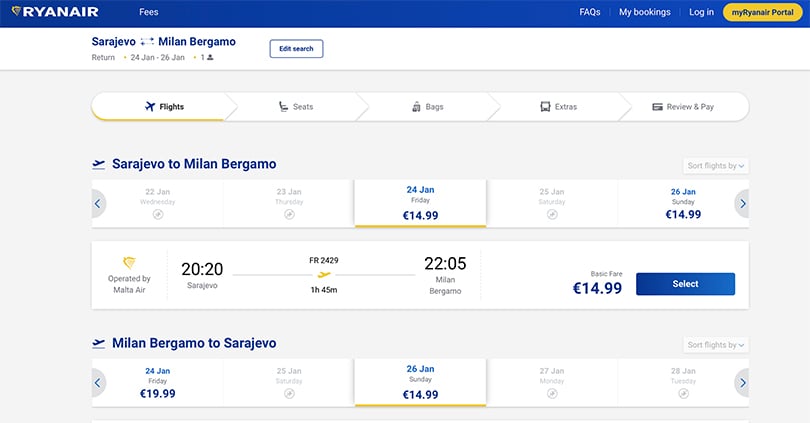Open the Seats step icon

coord(283,106)
